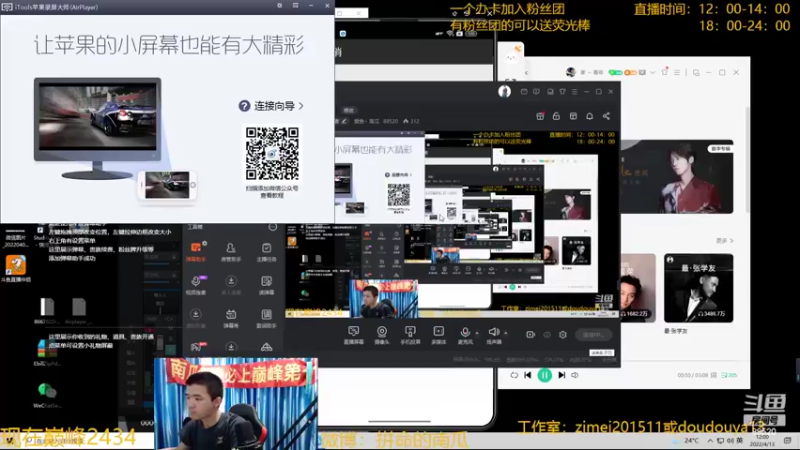Click the 摄像头 camera source icon
This screenshot has width=800, height=450.
[x=382, y=335]
